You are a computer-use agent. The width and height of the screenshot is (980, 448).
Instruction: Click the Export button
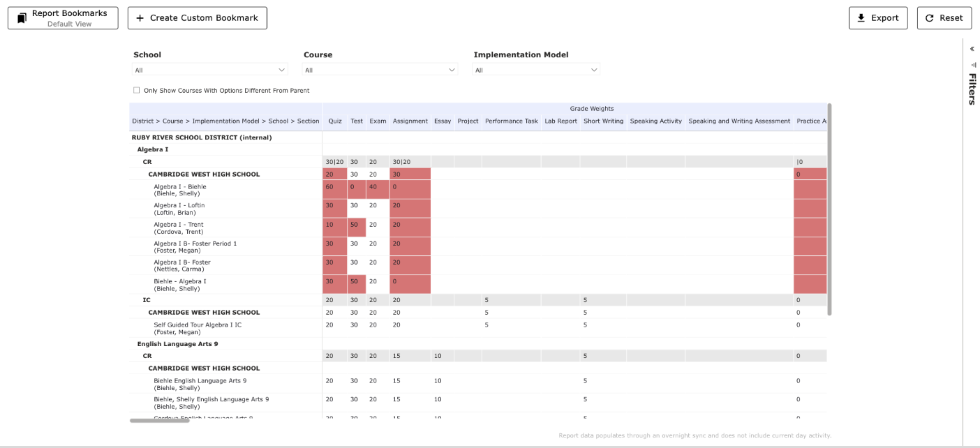(x=878, y=17)
